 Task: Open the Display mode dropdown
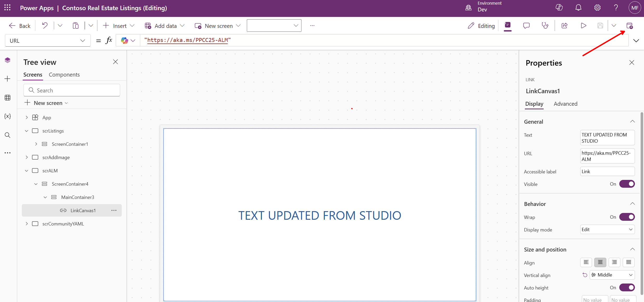(607, 230)
